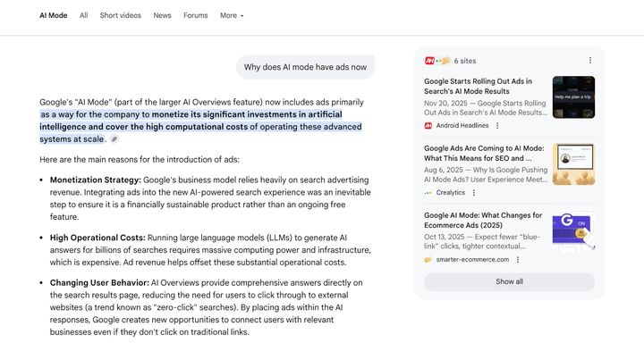Click the smarter-ecommerce.com favicon
Image resolution: width=644 pixels, height=343 pixels.
[428, 260]
